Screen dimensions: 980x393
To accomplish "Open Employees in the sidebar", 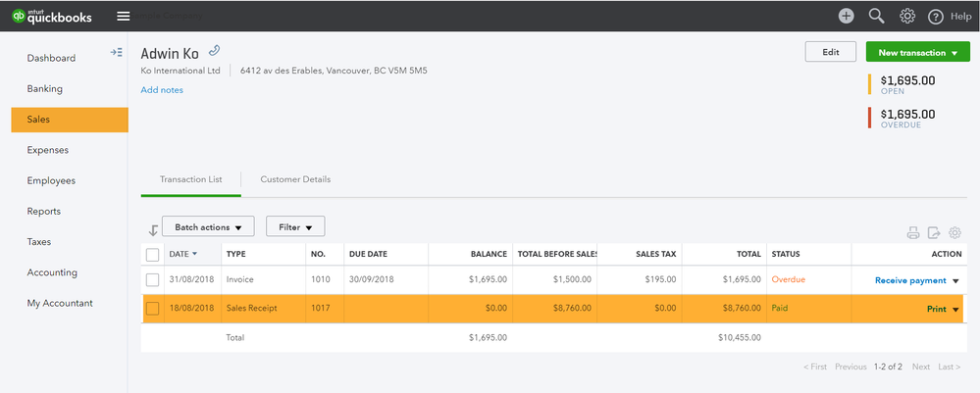I will coord(51,180).
